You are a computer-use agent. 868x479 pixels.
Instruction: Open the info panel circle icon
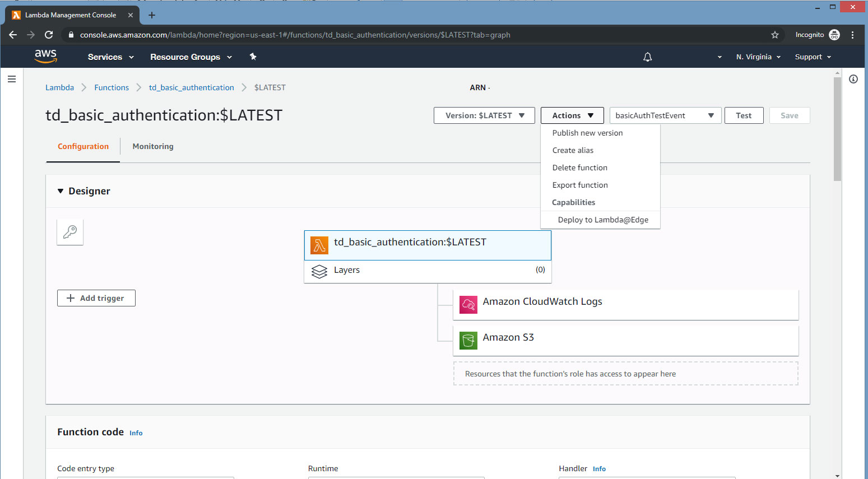pos(853,79)
